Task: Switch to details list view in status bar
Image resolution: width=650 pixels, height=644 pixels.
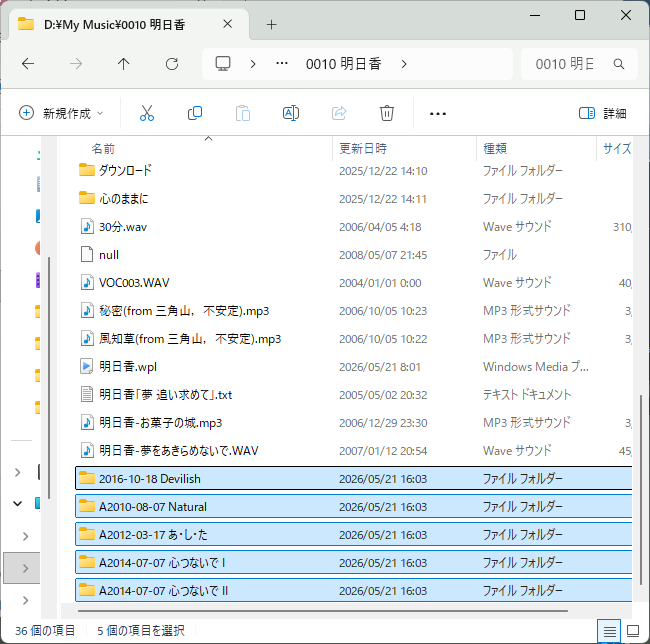Action: [x=609, y=631]
